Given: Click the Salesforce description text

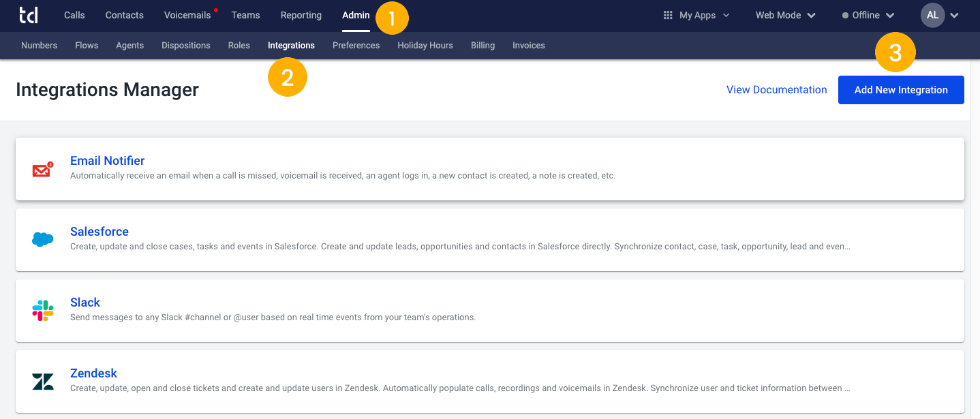Looking at the screenshot, I should pos(460,247).
